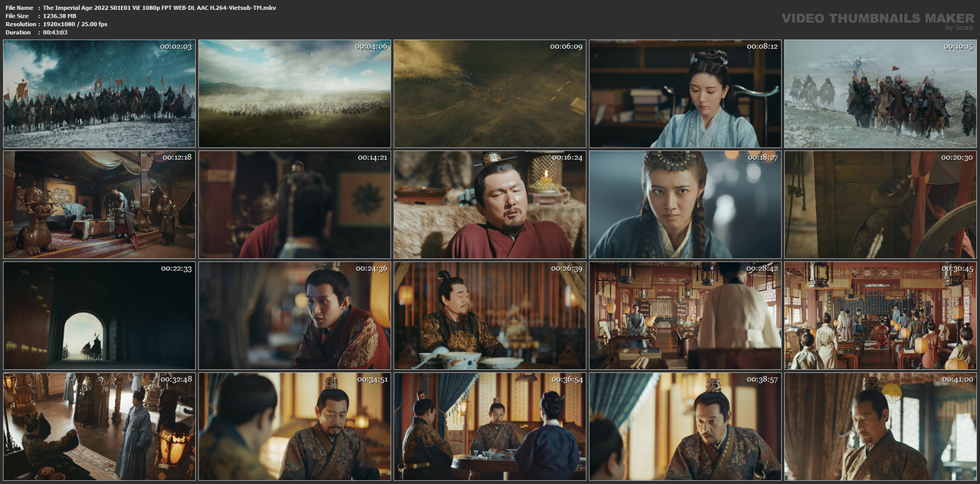The height and width of the screenshot is (484, 980).
Task: Click the Video Thumbnails Maker watermark logo
Action: (877, 21)
